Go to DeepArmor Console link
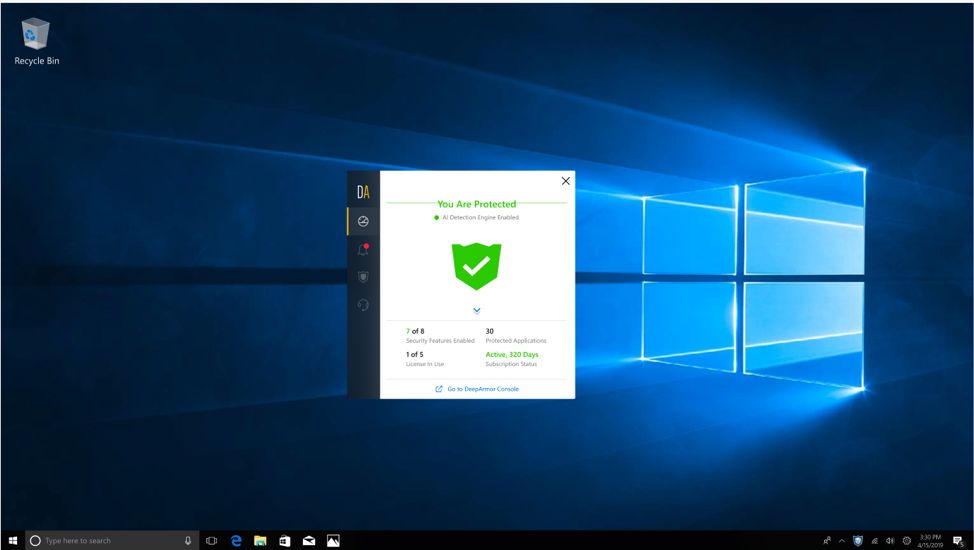 click(483, 389)
